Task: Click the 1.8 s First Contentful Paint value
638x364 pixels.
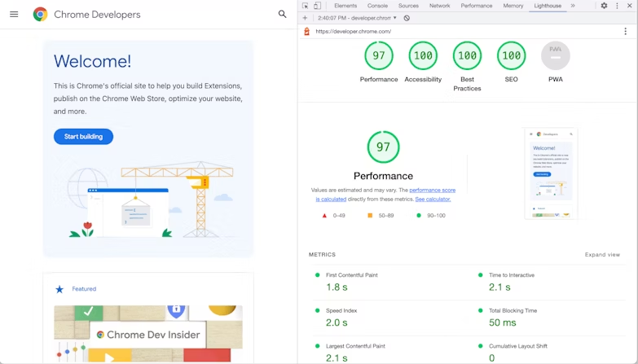Action: pos(337,287)
